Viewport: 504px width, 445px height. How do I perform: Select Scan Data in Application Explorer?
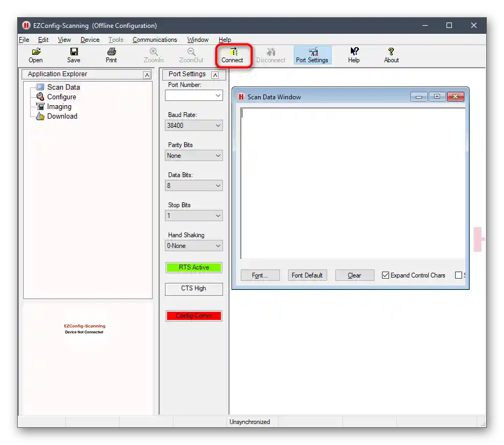(63, 87)
